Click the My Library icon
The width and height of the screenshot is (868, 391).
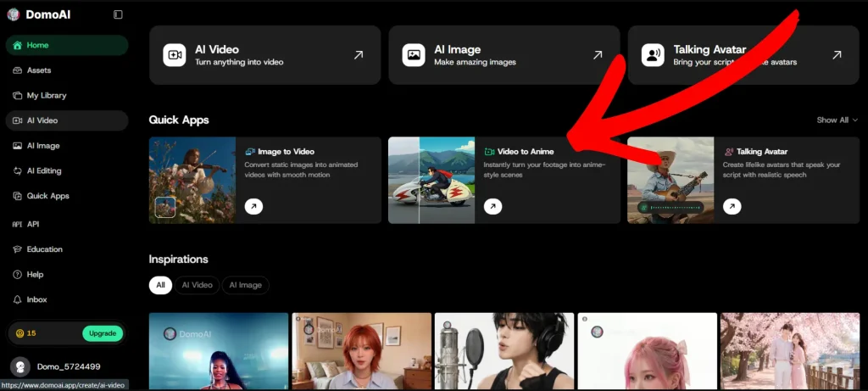coord(17,95)
